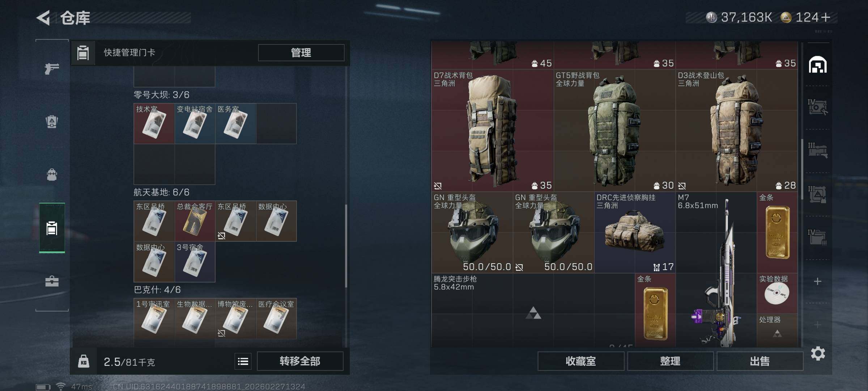The image size is (868, 391).
Task: Select the D7战术背包 item
Action: tap(492, 130)
